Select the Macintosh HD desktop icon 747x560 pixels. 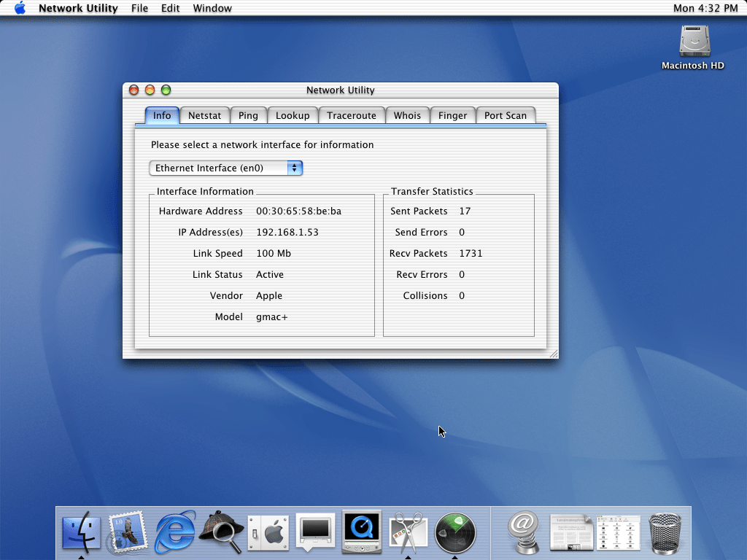coord(694,47)
